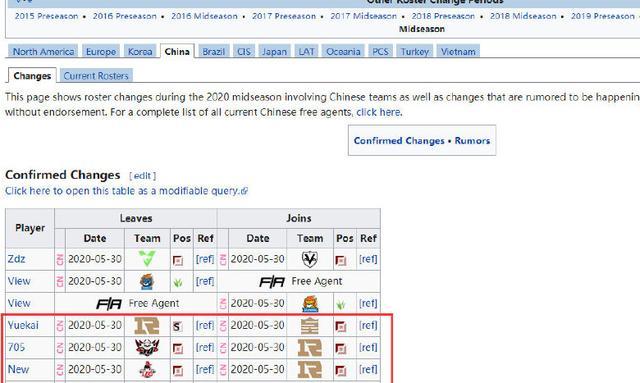Click the team logo in Zdz's Joins row
Screen dimensions: 640x383
[309, 259]
